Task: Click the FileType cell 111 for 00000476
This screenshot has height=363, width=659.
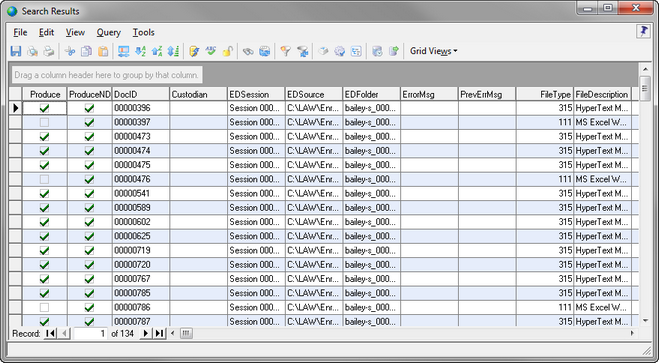Action: [545, 179]
